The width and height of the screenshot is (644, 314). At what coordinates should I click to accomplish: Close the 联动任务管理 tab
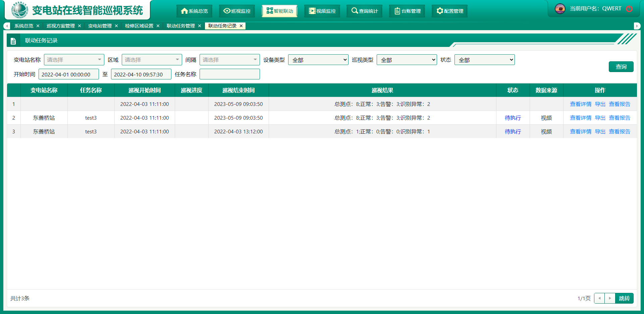click(x=200, y=26)
